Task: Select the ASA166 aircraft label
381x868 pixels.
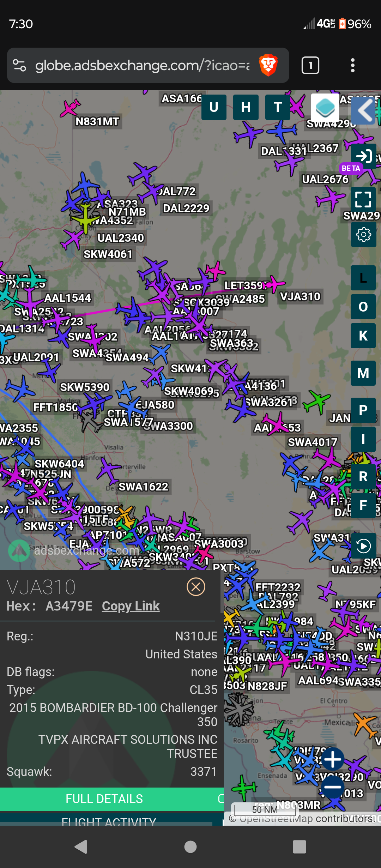Action: tap(182, 98)
